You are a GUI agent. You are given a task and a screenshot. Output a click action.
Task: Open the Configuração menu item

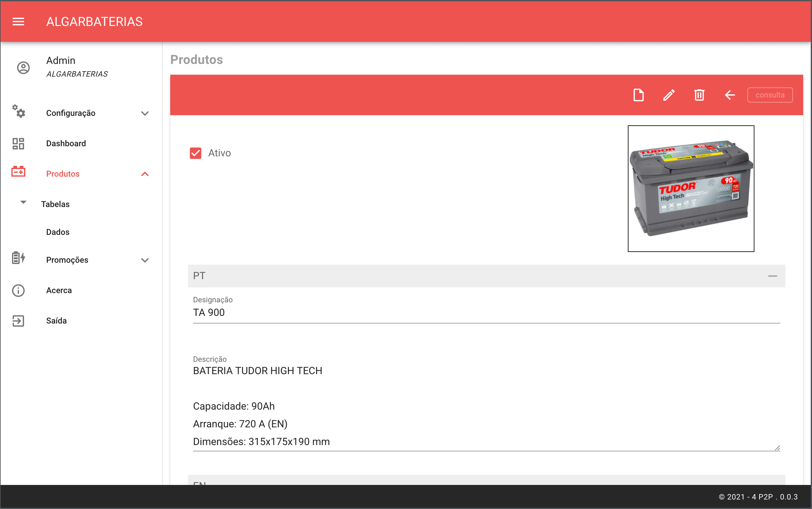[71, 113]
